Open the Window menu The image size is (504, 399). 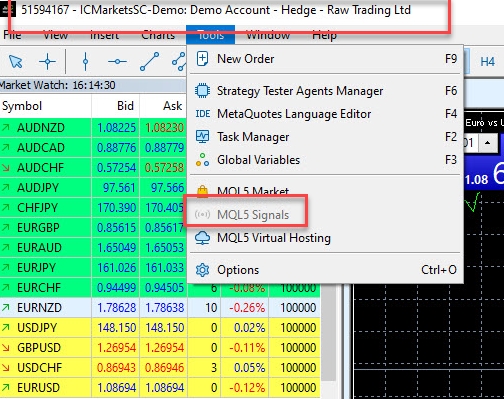tap(268, 35)
